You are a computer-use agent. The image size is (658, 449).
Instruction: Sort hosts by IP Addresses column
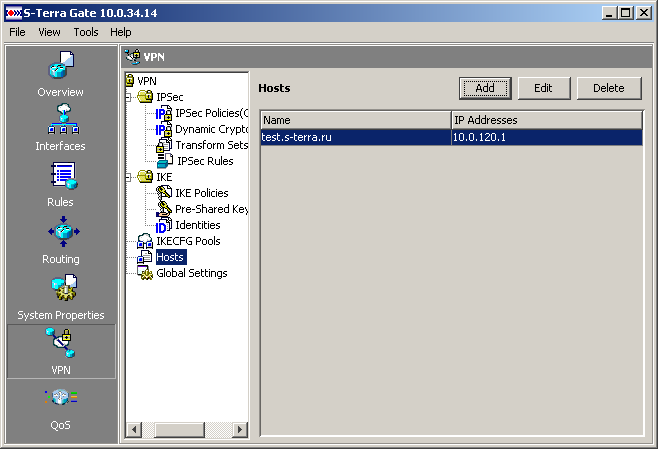(x=547, y=120)
